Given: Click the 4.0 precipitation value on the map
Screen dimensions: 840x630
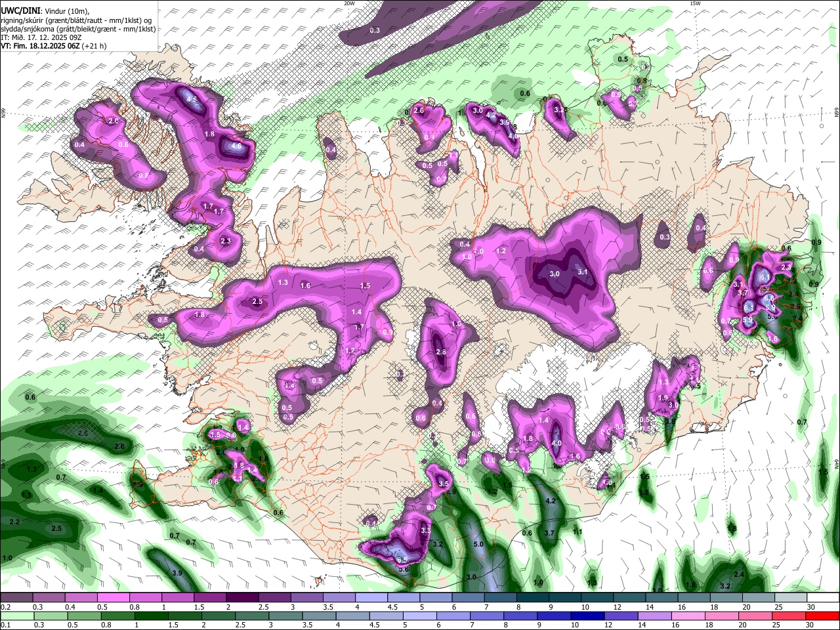Looking at the screenshot, I should point(556,444).
